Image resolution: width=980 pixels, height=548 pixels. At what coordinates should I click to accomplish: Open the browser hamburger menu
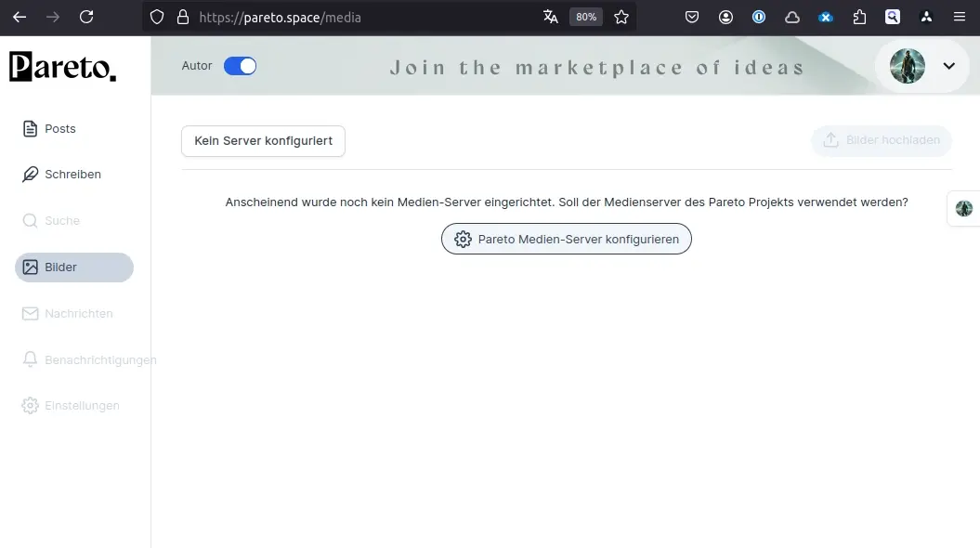coord(960,17)
